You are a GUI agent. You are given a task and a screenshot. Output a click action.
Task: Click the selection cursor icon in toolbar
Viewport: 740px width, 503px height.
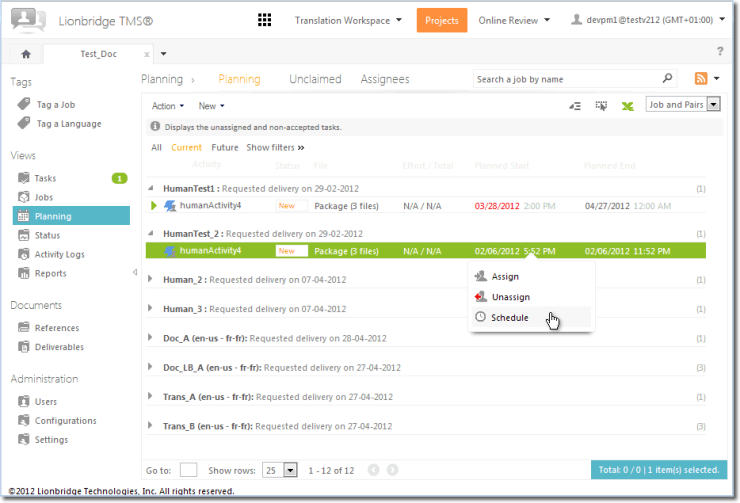(x=601, y=105)
